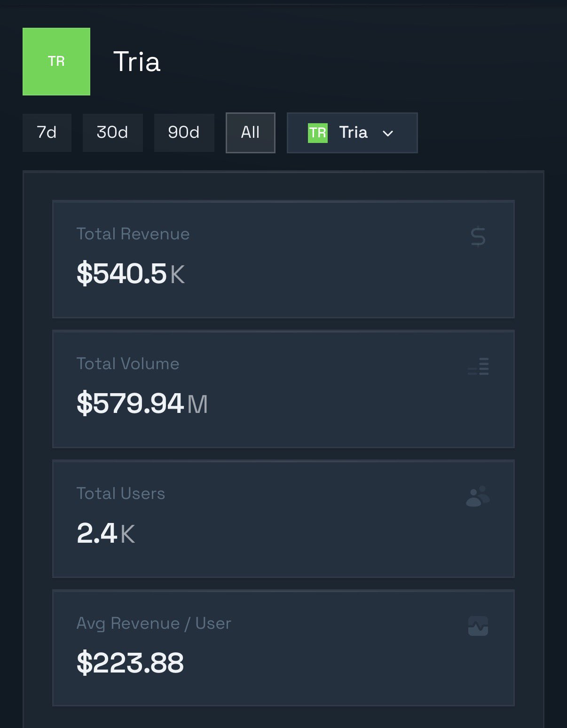Click the green TR logo tile
The width and height of the screenshot is (567, 728).
[x=56, y=62]
